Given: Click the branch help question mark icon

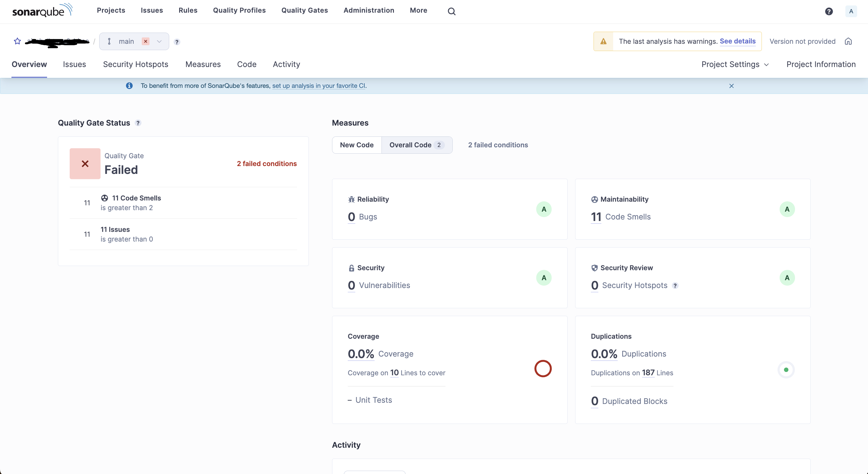Looking at the screenshot, I should pyautogui.click(x=177, y=42).
